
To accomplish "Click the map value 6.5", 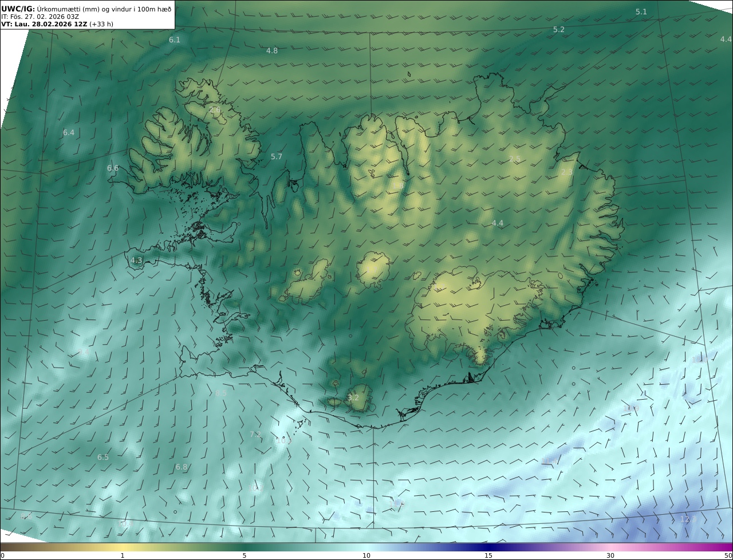I will tap(103, 458).
